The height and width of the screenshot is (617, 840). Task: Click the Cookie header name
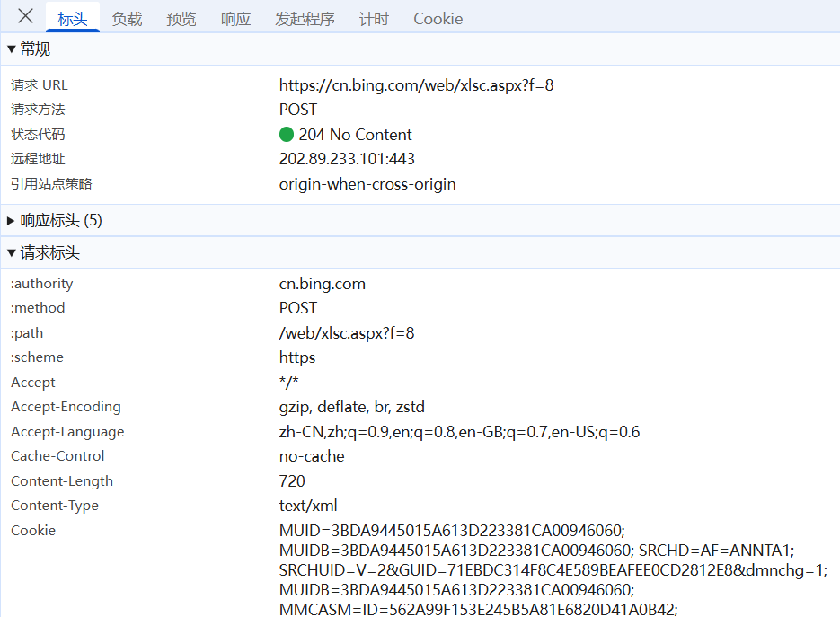[x=33, y=531]
